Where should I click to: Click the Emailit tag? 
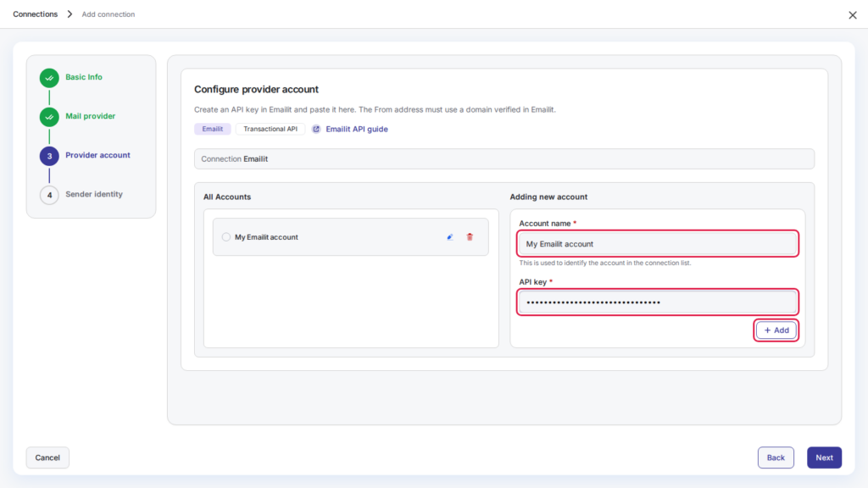point(213,129)
